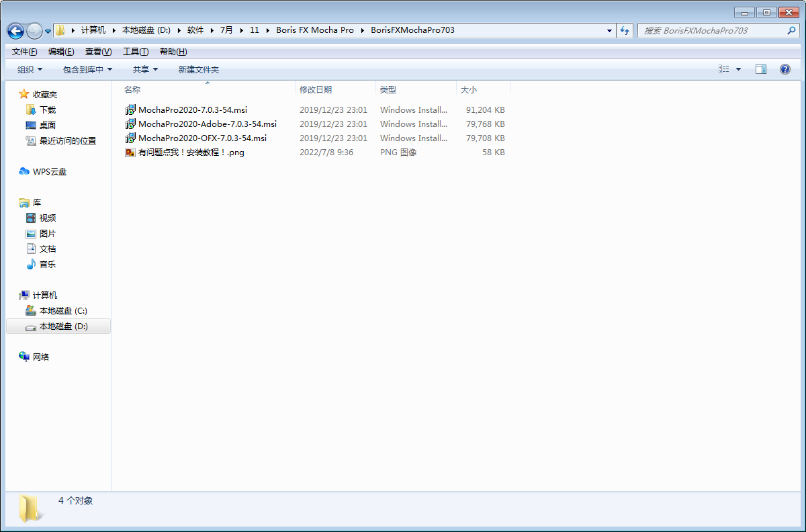Click the change view icon in toolbar
The image size is (806, 532).
point(724,69)
